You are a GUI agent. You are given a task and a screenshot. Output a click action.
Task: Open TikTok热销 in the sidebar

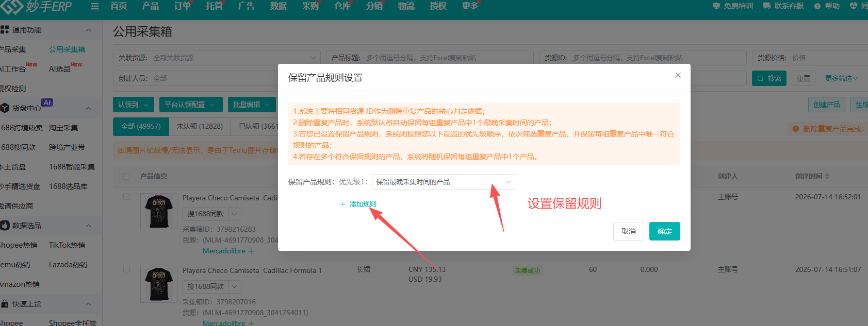point(67,245)
